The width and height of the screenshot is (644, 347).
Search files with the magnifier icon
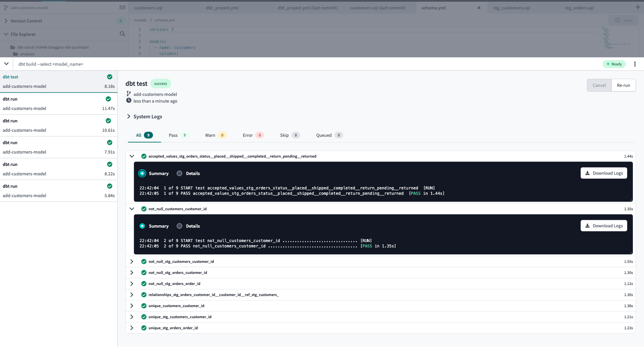122,34
